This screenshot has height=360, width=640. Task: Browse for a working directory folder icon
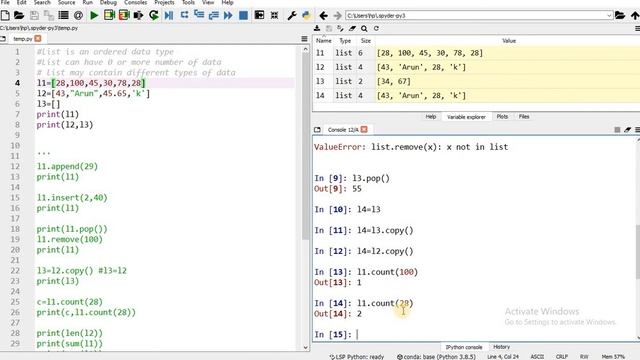(x=620, y=16)
